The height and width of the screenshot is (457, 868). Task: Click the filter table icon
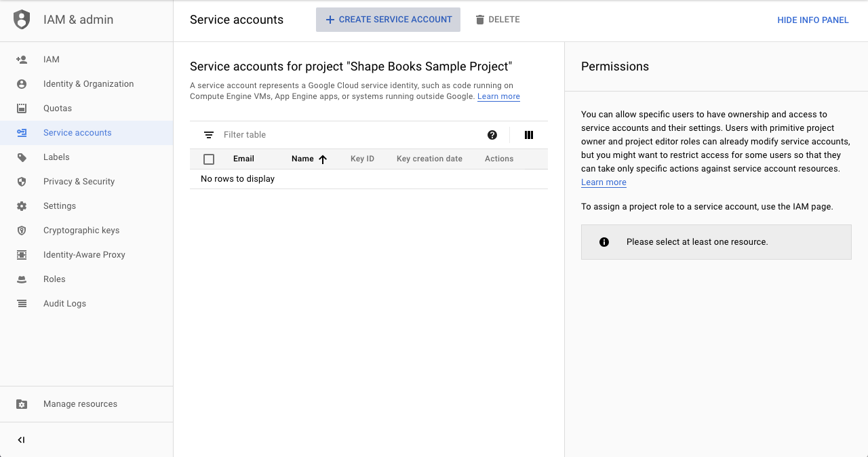(x=209, y=135)
